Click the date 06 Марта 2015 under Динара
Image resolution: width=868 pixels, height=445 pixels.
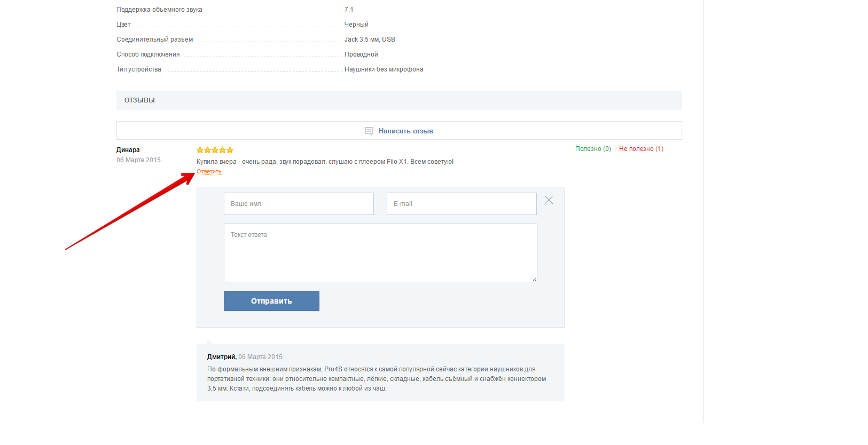click(x=138, y=160)
